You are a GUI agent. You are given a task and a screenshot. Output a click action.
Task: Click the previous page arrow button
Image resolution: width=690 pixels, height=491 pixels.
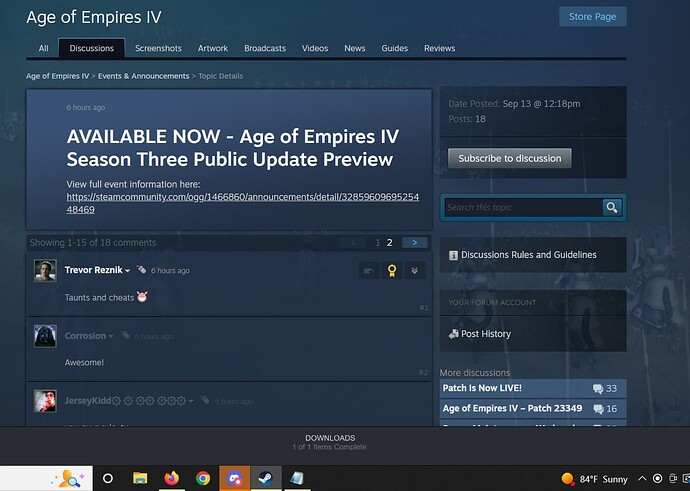(x=353, y=242)
